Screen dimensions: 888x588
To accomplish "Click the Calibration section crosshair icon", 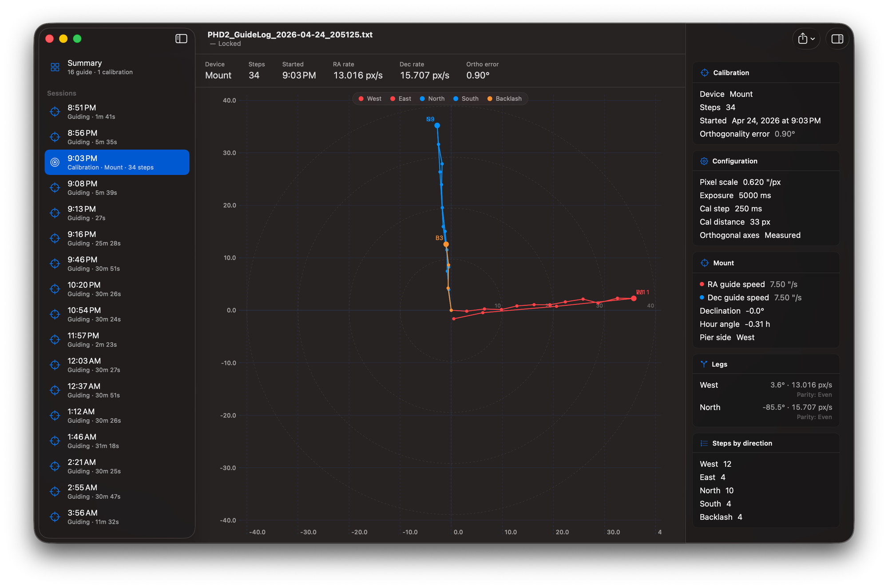I will tap(704, 73).
